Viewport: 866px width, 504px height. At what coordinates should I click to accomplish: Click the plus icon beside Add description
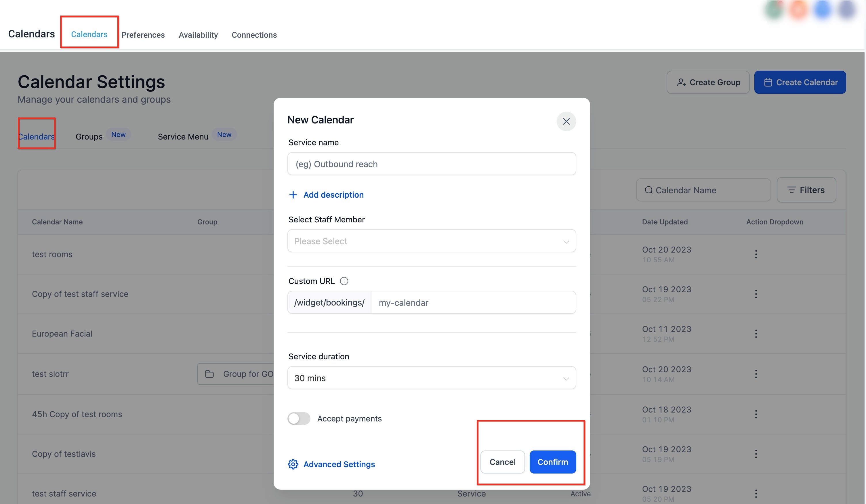293,195
